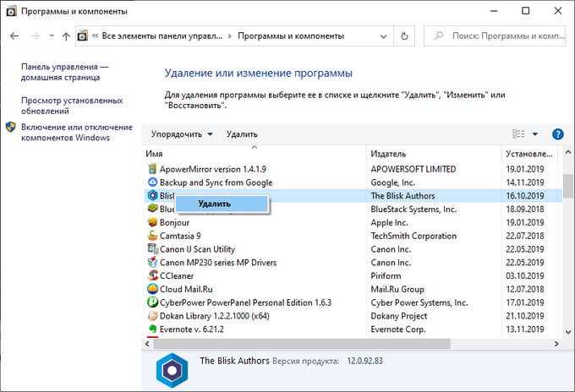Click the large Blisk logo in details pane
Viewport: 575px width, 392px height.
(172, 370)
